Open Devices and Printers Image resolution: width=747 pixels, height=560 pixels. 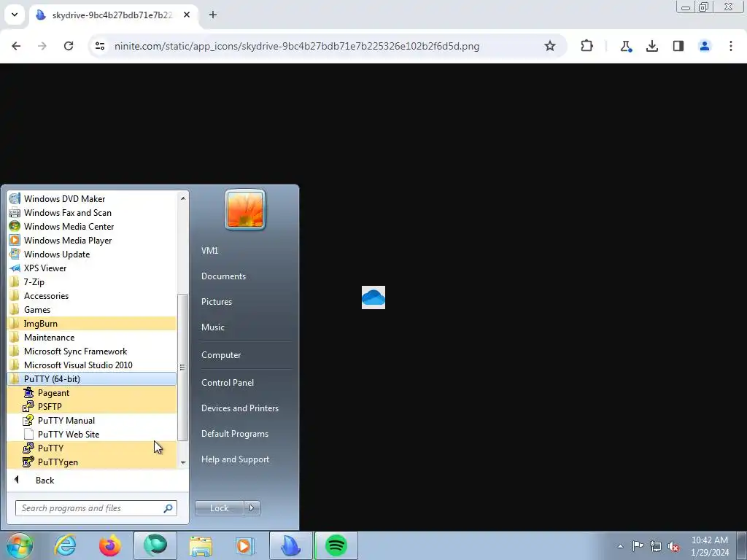pos(239,408)
